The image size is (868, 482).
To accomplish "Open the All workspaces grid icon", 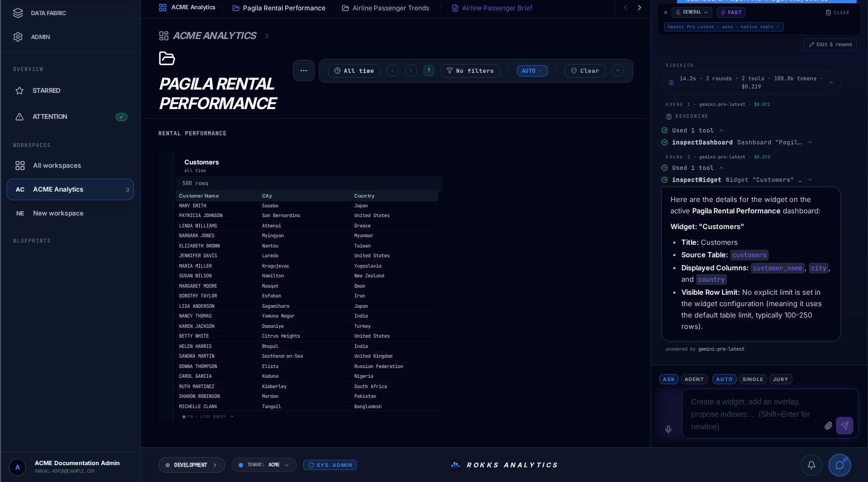I will tap(20, 166).
